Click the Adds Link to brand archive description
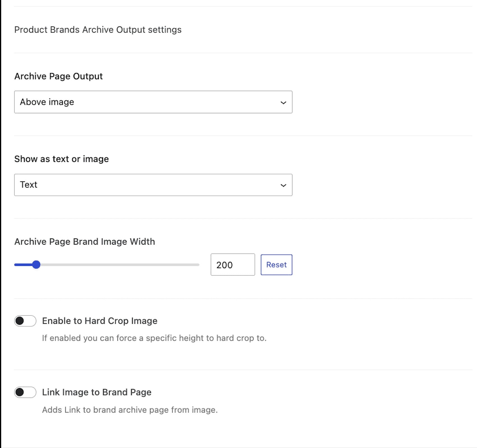 (130, 410)
